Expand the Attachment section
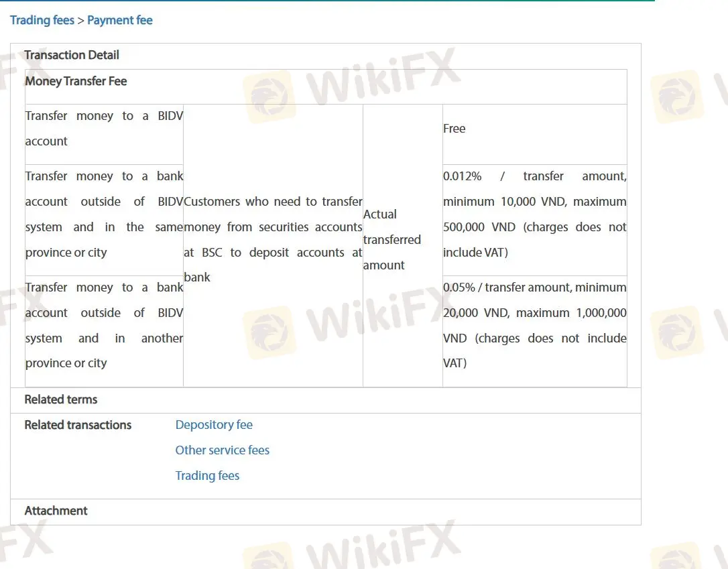 [56, 511]
